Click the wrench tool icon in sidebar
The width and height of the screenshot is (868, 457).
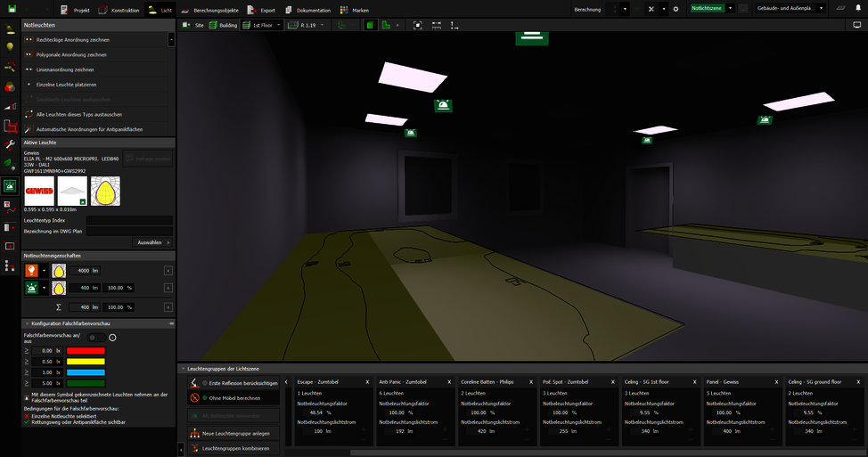coord(10,145)
